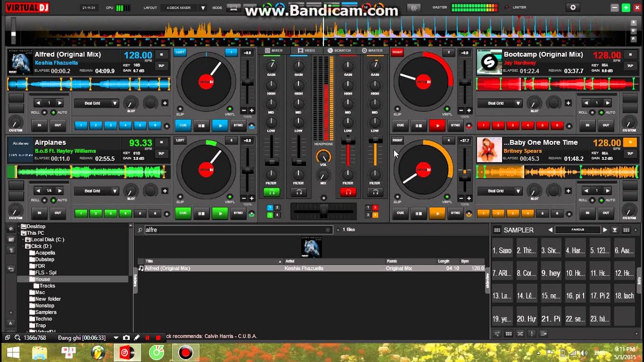Click pitch minus on the Alfred deck
Image resolution: width=644 pixels, height=362 pixels.
(244, 111)
